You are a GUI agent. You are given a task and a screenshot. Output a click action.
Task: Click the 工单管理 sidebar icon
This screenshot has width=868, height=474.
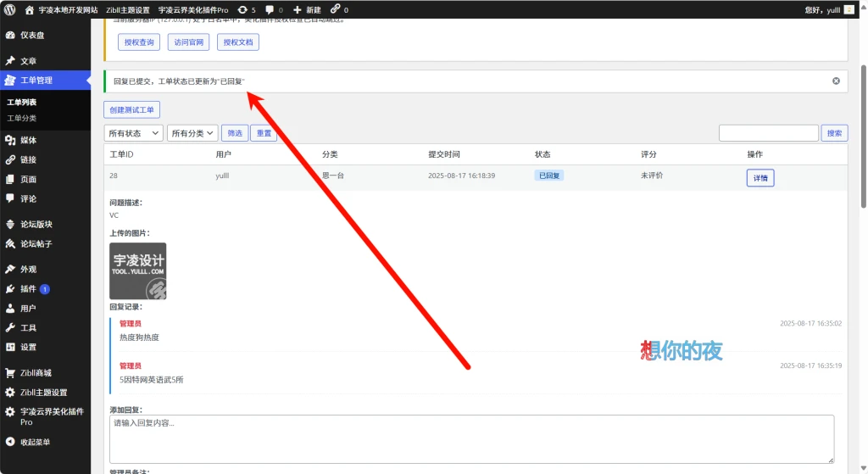point(10,81)
